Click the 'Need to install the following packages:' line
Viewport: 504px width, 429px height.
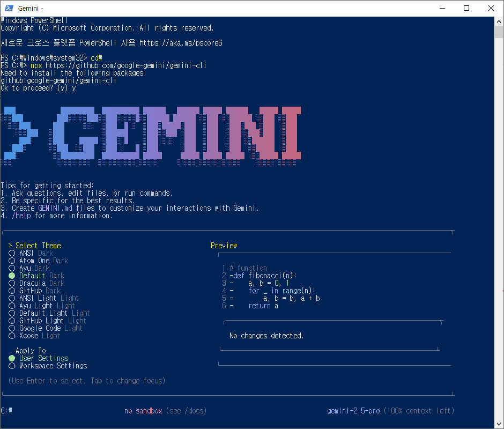(73, 73)
